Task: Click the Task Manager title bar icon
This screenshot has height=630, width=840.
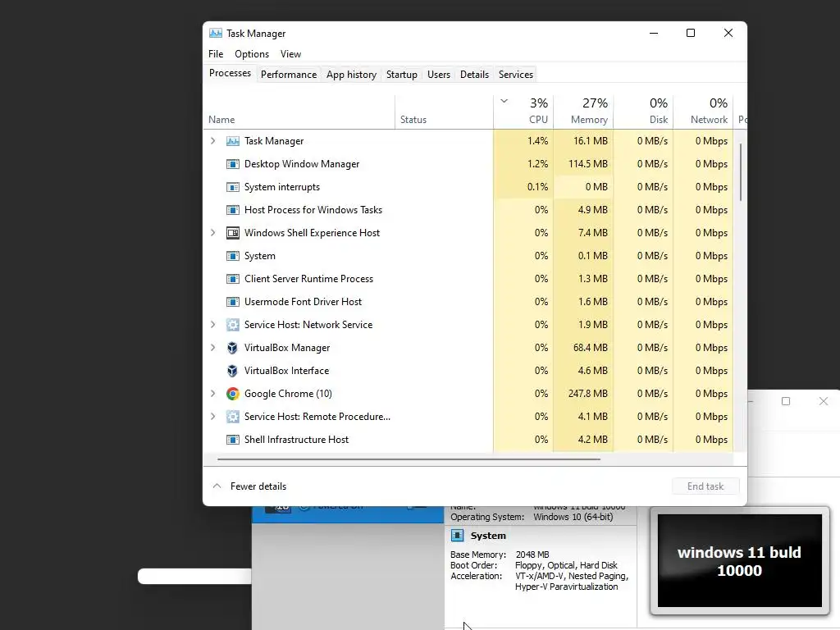Action: click(216, 33)
